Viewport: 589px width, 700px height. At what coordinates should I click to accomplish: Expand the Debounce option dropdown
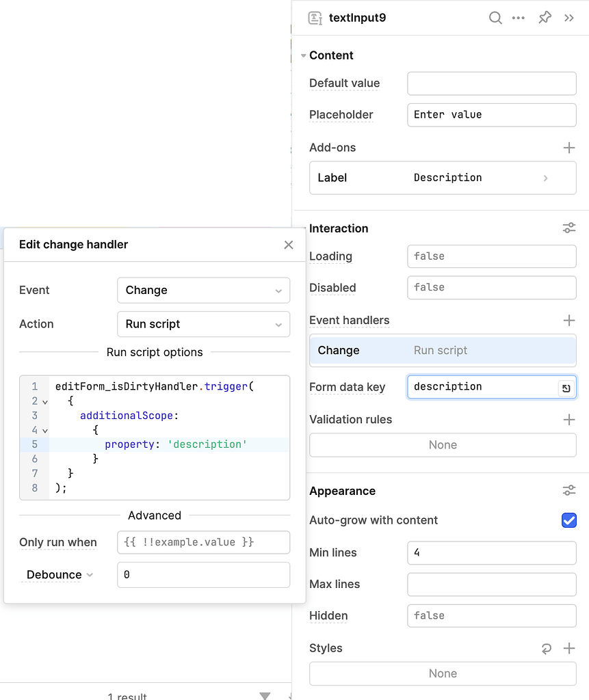(60, 574)
